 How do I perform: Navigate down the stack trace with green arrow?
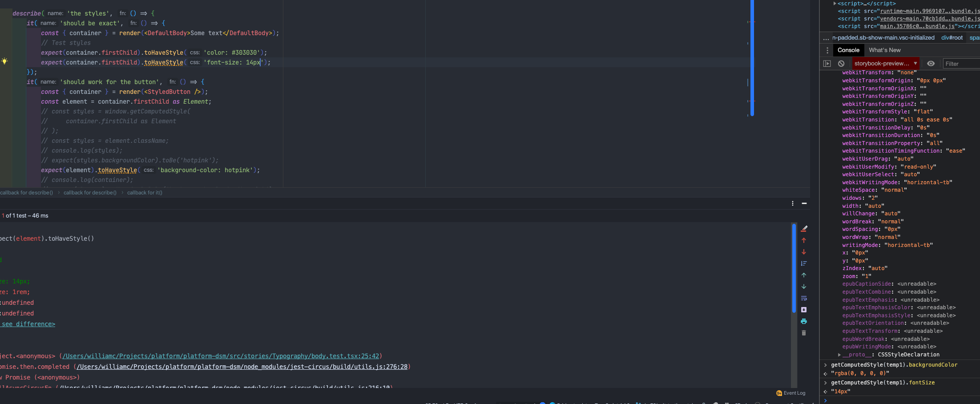[x=804, y=287]
